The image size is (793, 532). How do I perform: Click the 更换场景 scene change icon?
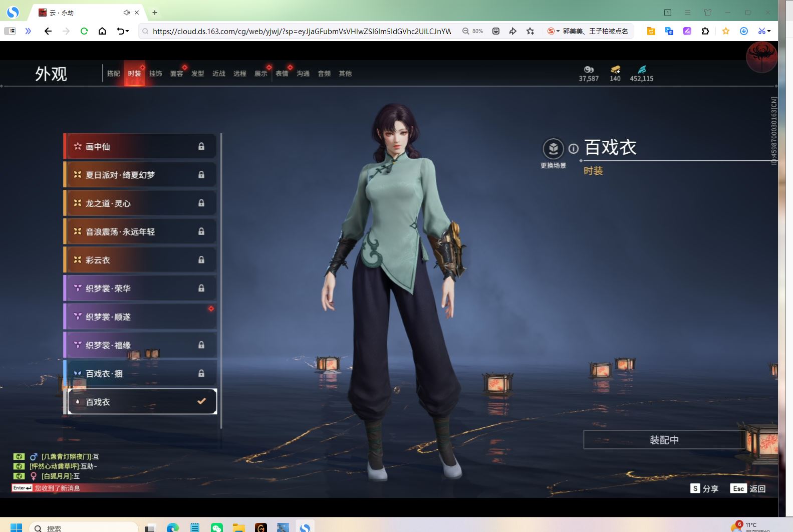553,149
